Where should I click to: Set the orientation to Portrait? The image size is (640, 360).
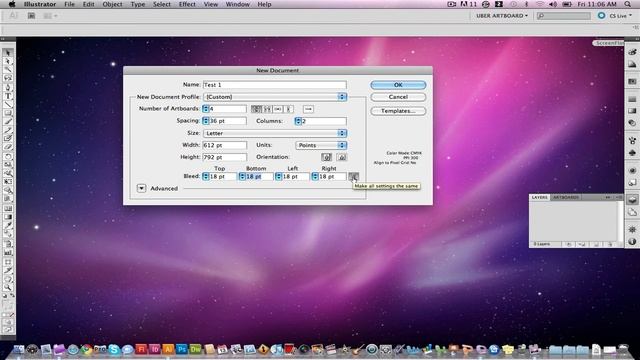(x=326, y=157)
